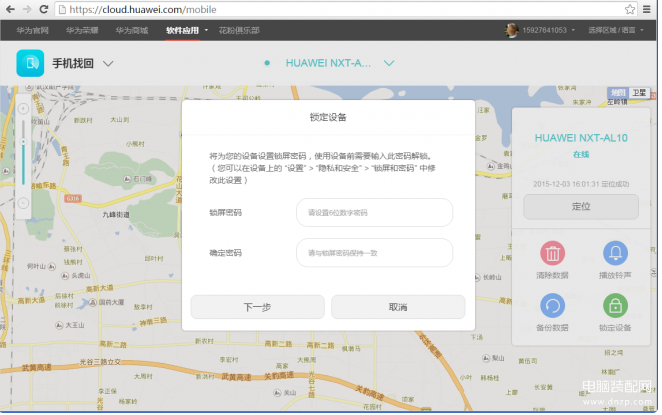The height and width of the screenshot is (415, 662).
Task: Click the red 清除数据 trash icon
Action: coord(551,253)
